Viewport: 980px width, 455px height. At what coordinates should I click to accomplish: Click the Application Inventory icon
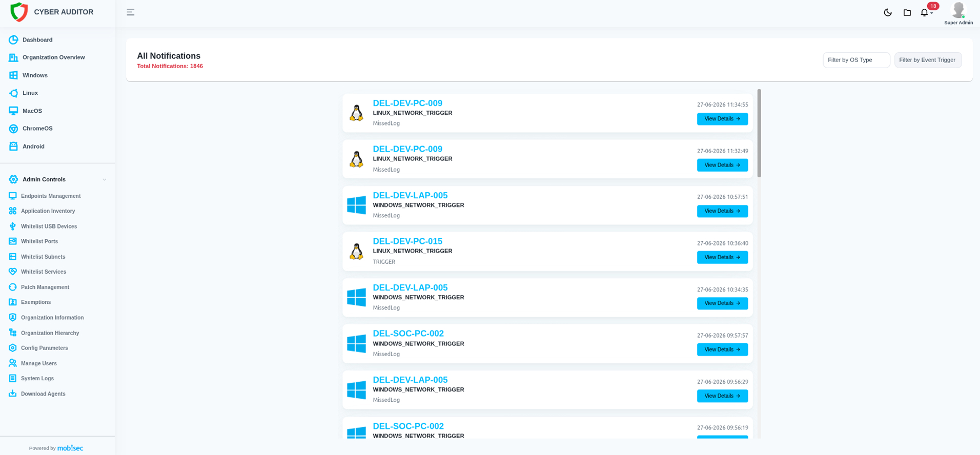13,211
